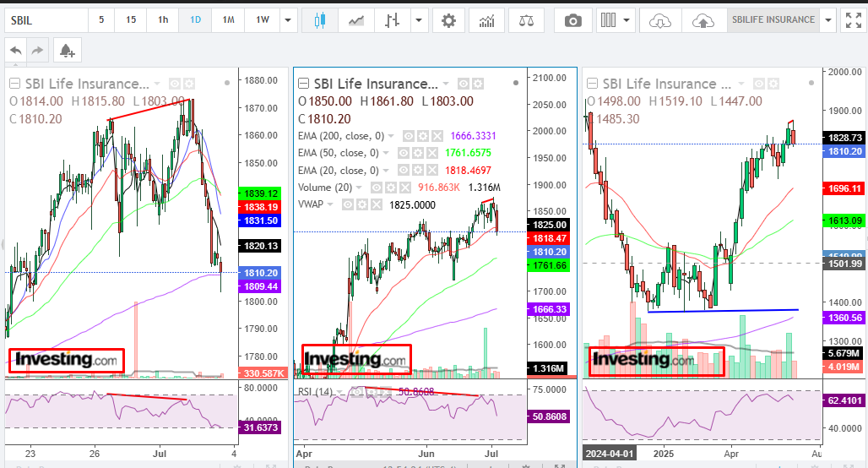Click the EMA (50, close, 0) title
Viewport: 868px width, 468px height.
(x=339, y=153)
